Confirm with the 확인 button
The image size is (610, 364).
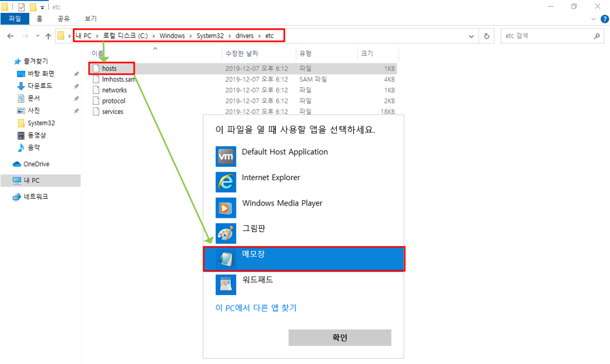pos(339,338)
